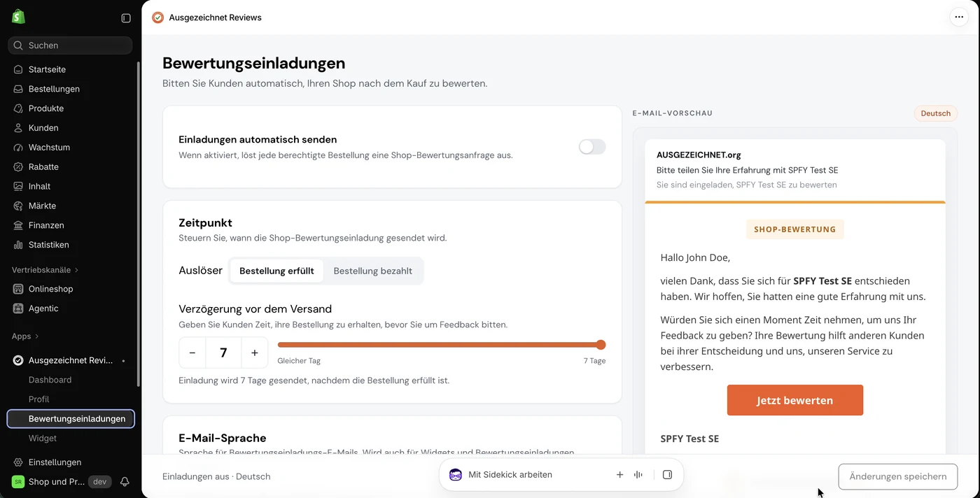Viewport: 980px width, 498px height.
Task: Click Änderungen speichern button
Action: 898,476
